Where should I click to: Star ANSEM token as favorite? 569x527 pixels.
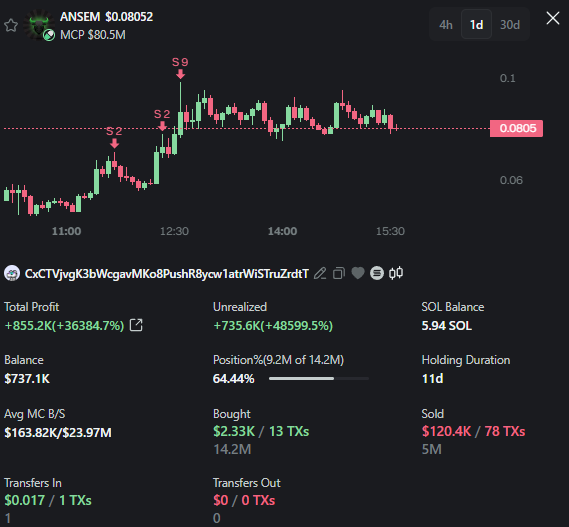pos(11,25)
